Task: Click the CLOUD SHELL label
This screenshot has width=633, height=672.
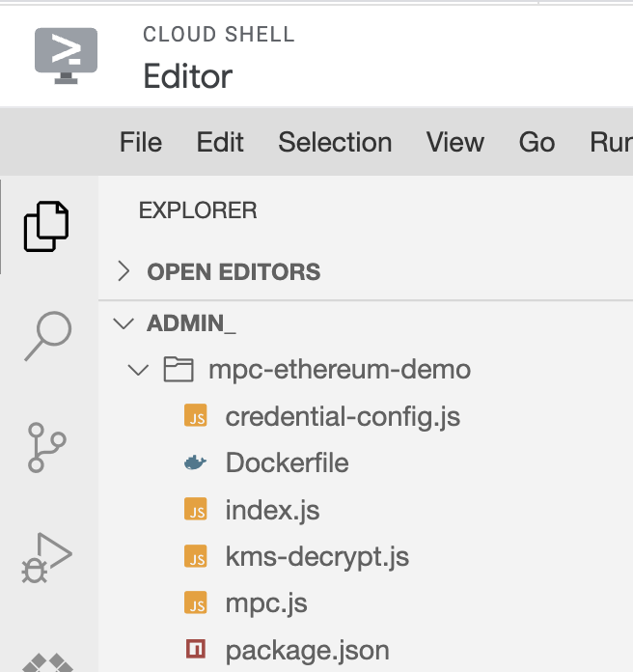Action: point(219,35)
